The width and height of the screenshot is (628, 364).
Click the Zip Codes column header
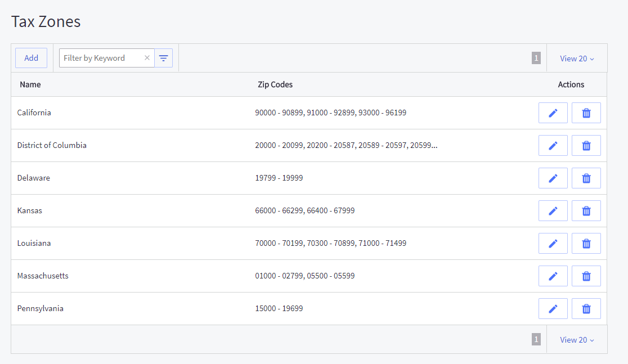(x=275, y=84)
